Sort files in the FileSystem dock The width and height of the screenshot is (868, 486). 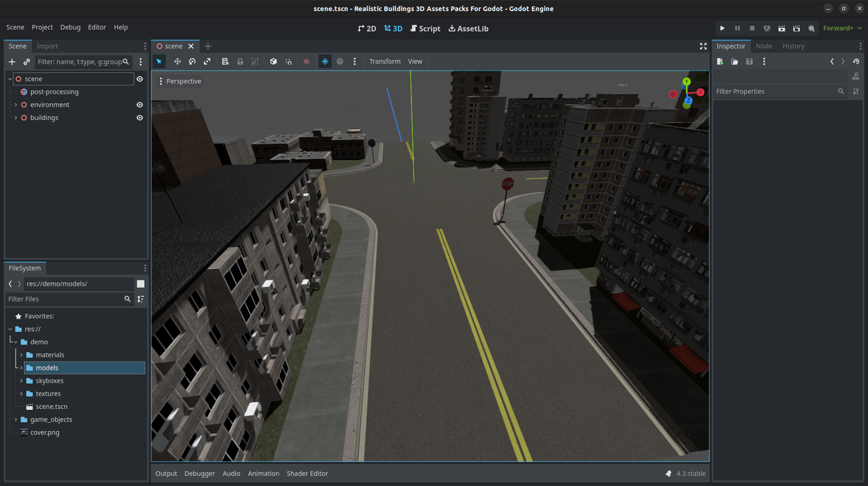[141, 299]
